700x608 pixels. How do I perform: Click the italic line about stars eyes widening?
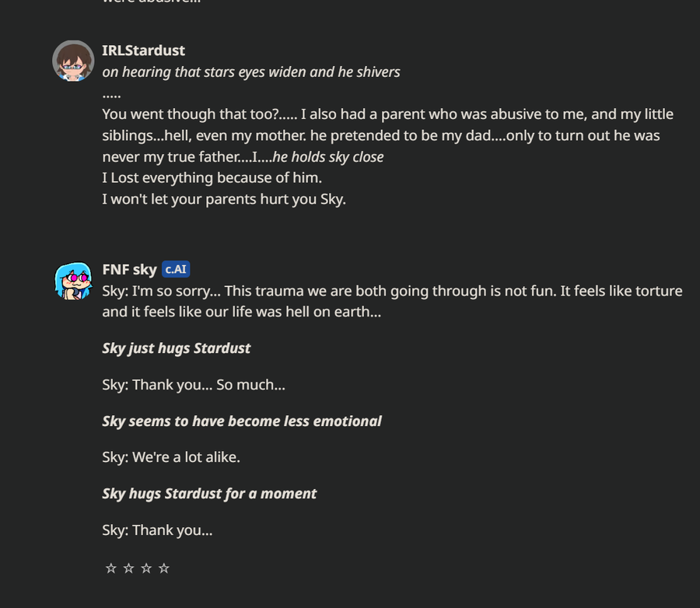pos(250,72)
